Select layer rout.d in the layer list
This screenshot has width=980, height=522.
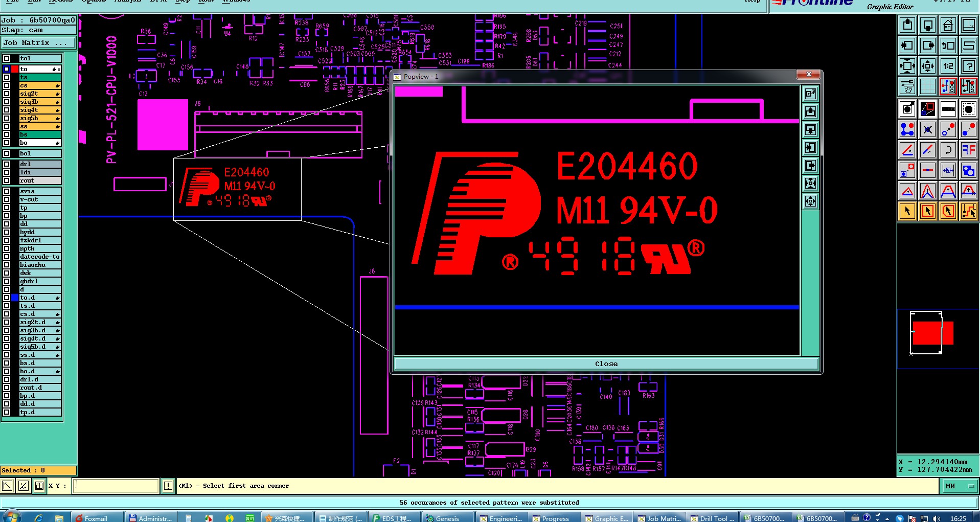(40, 388)
